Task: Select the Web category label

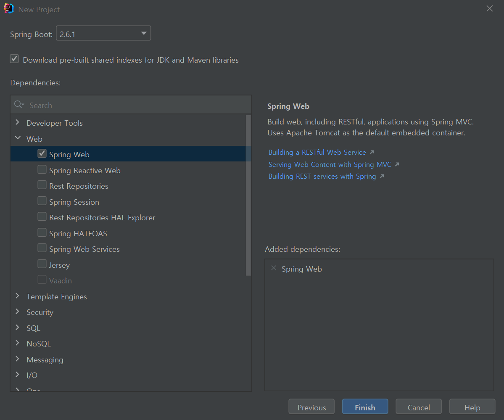Action: (x=34, y=139)
